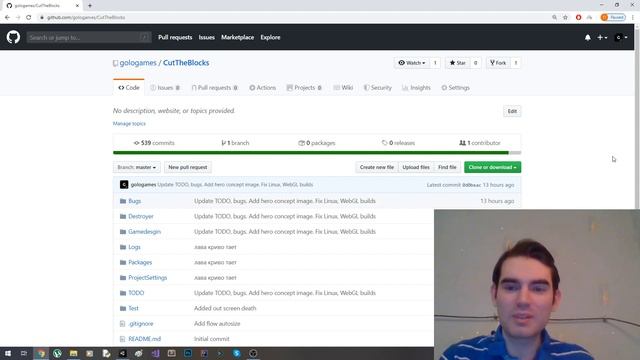Open the gologames owner link
The image size is (640, 360).
(138, 63)
